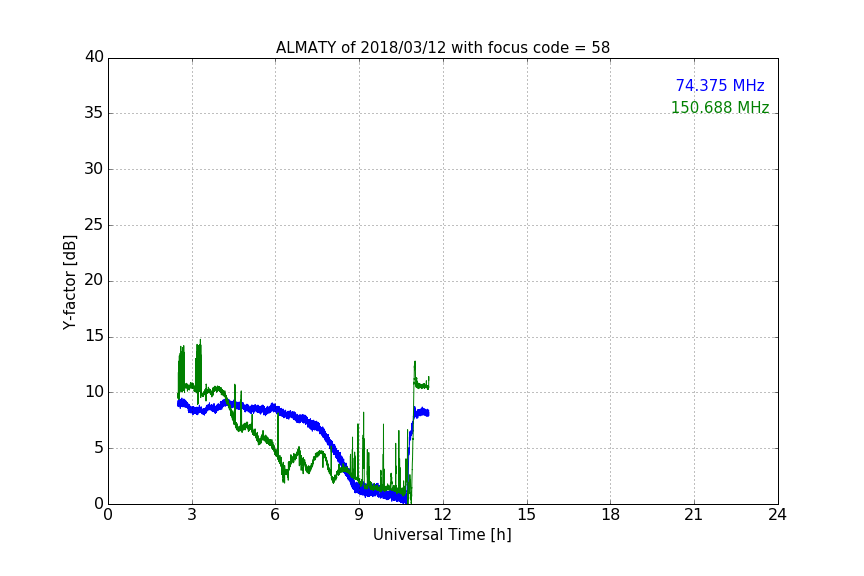The height and width of the screenshot is (576, 864).
Task: Click the y-axis tick label '30'
Action: [94, 169]
